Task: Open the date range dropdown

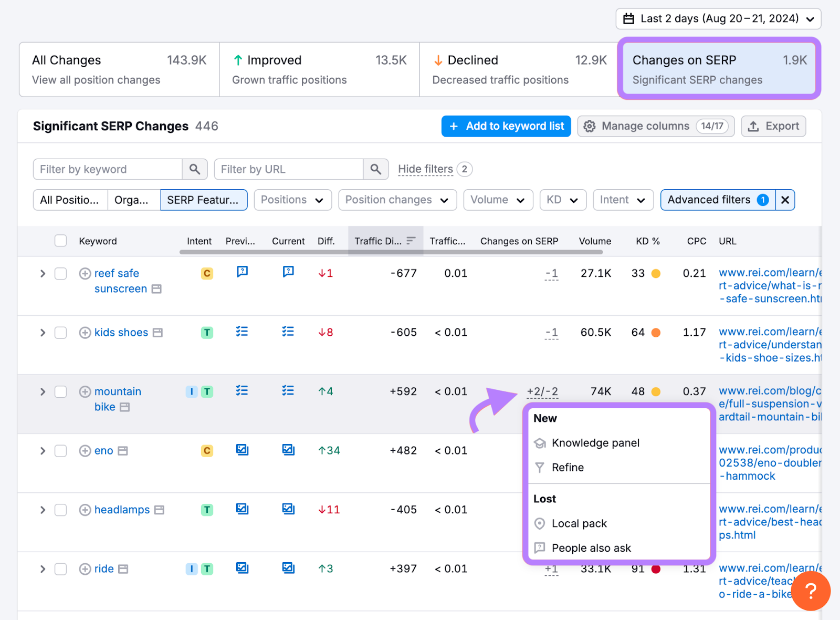Action: coord(718,19)
